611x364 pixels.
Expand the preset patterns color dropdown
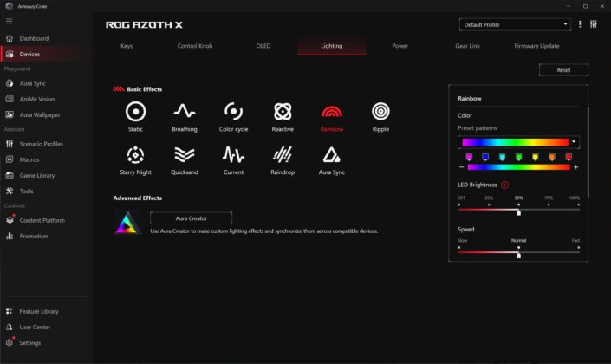tap(573, 142)
